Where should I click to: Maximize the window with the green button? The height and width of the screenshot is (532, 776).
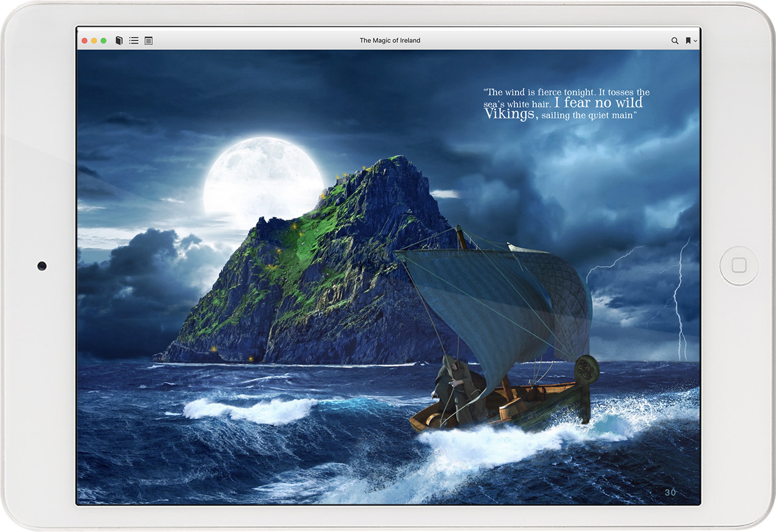pos(103,41)
